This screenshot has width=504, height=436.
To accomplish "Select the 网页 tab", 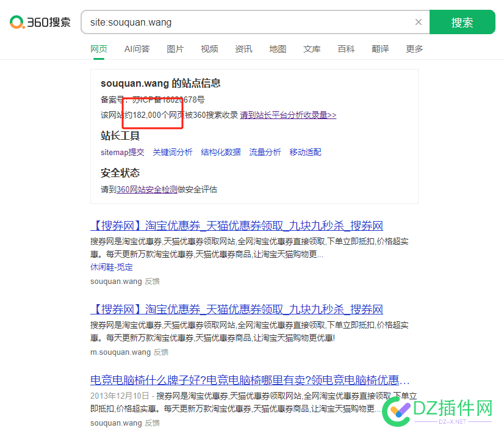I will click(x=99, y=49).
